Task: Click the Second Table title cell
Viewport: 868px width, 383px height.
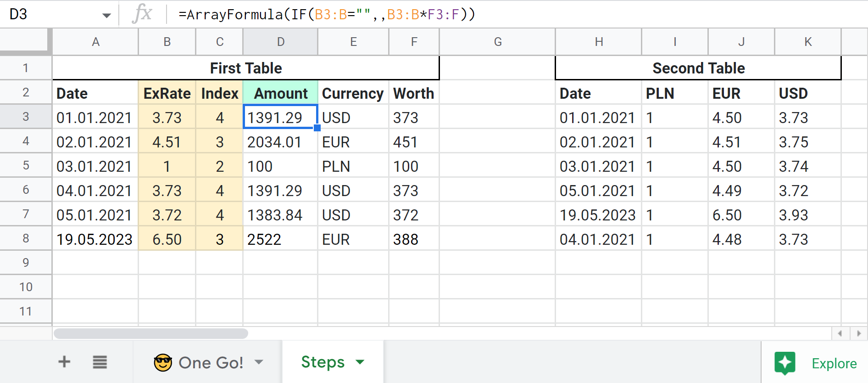Action: 698,68
